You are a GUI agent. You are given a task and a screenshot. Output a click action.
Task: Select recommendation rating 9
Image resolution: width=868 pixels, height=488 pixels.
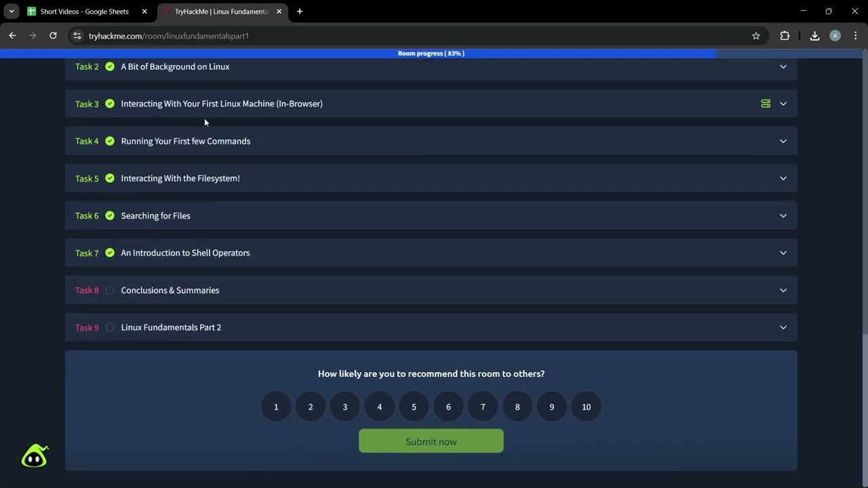(x=552, y=407)
